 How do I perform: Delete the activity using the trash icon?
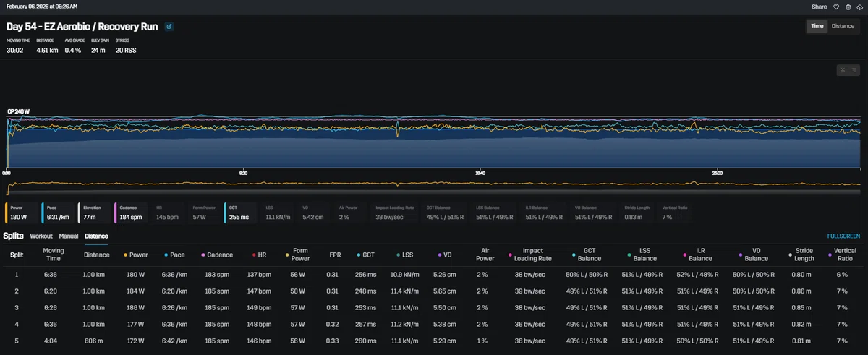coord(848,7)
